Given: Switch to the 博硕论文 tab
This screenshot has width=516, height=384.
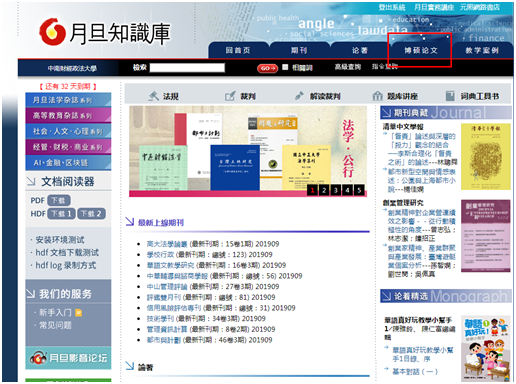Looking at the screenshot, I should [421, 50].
